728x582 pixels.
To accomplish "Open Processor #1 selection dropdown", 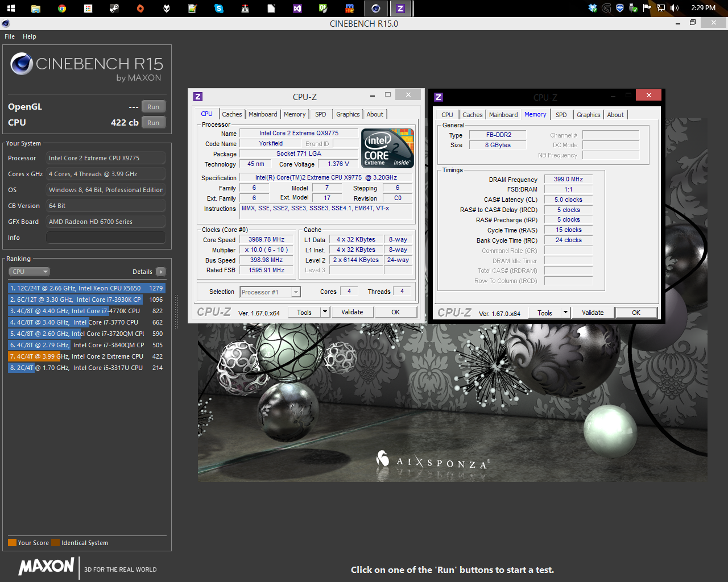I will click(x=270, y=292).
